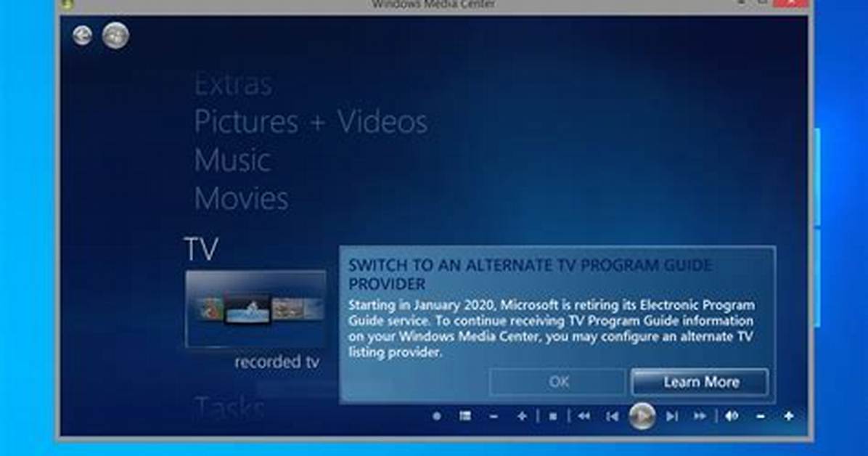Click the channel up plus button
Viewport: 868px width, 456px height.
[522, 416]
